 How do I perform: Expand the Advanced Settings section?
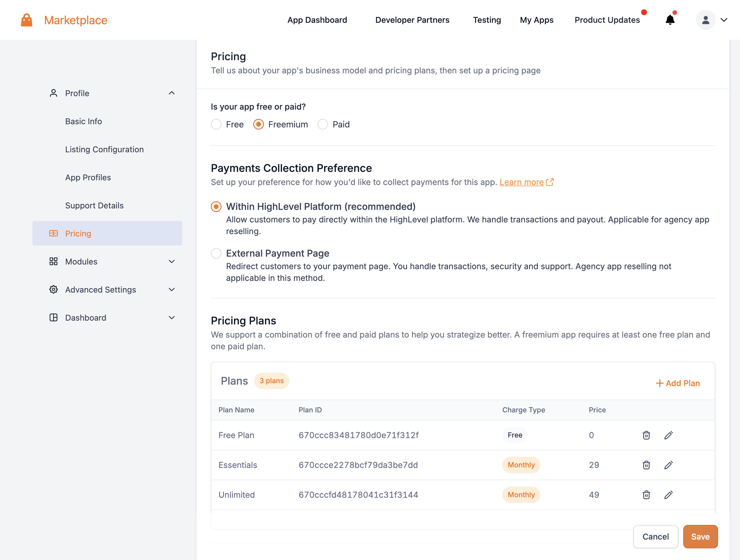pyautogui.click(x=172, y=290)
